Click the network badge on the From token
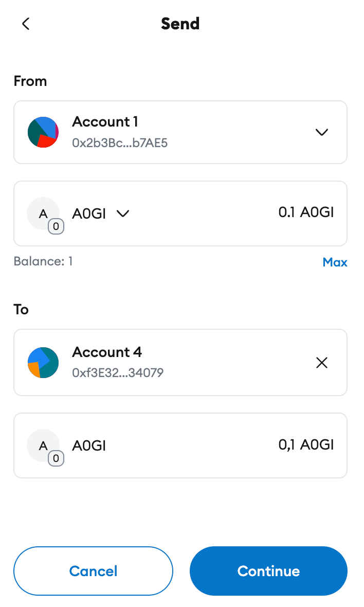Screen dimensions: 364x607 56,226
